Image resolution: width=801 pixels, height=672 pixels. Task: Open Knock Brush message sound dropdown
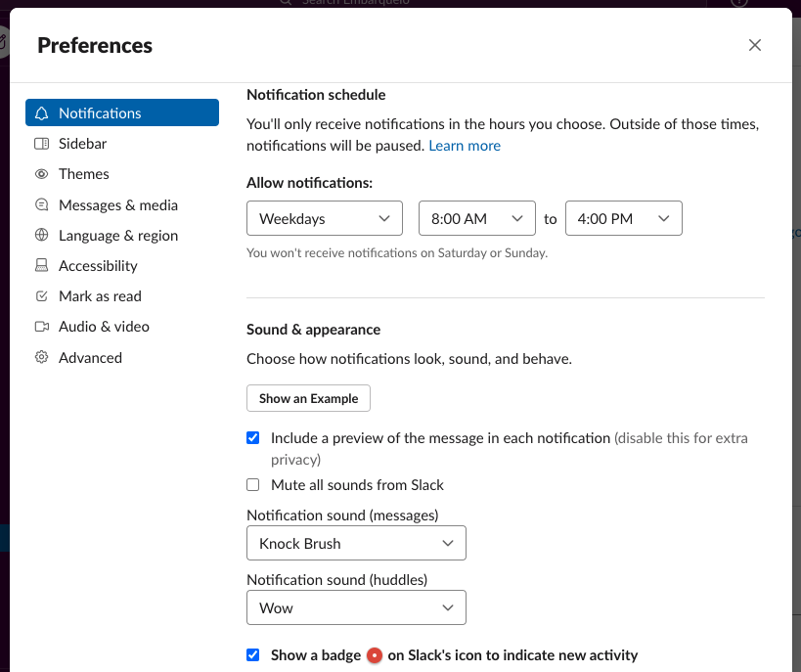click(x=356, y=543)
